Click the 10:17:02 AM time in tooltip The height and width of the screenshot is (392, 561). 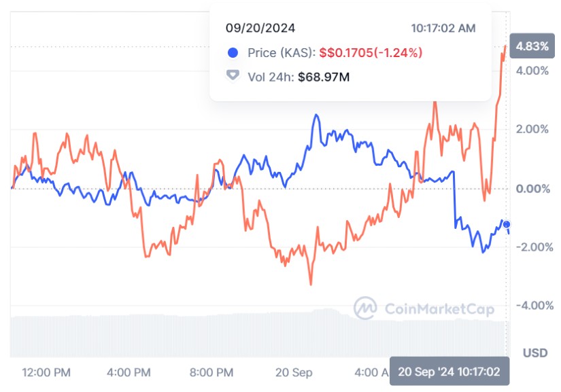tap(443, 29)
